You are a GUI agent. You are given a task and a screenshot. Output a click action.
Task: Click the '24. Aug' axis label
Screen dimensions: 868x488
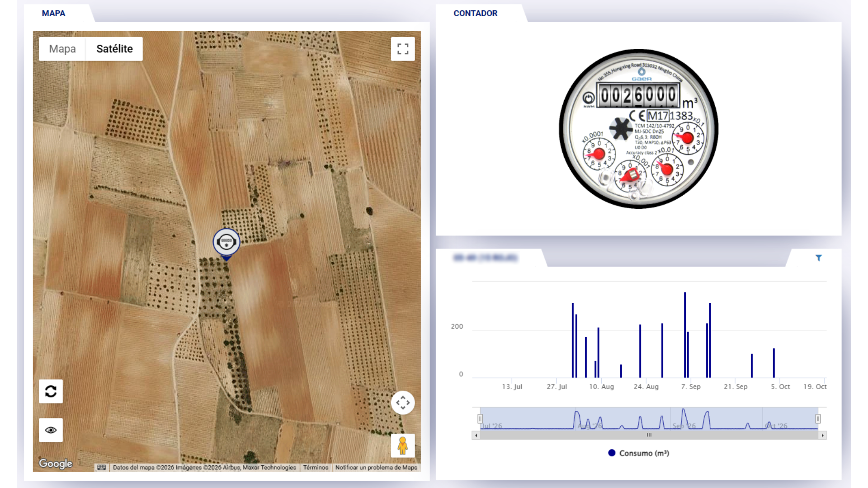[x=646, y=387]
